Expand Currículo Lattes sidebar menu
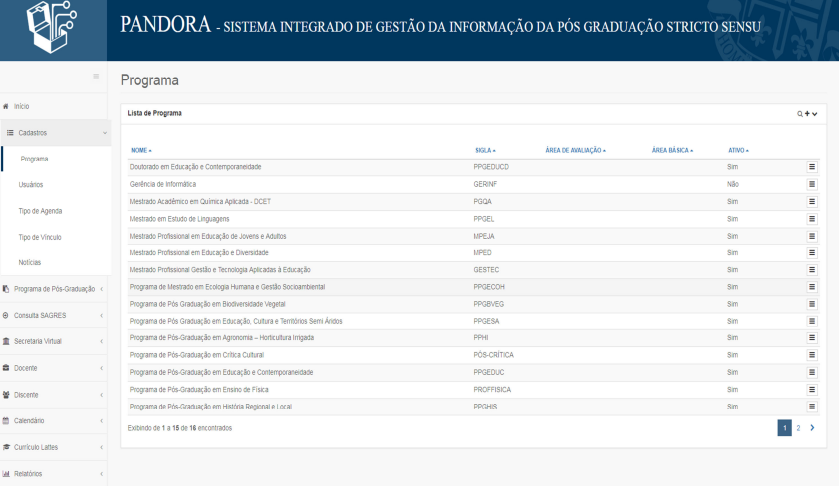Image resolution: width=839 pixels, height=486 pixels. [x=54, y=447]
